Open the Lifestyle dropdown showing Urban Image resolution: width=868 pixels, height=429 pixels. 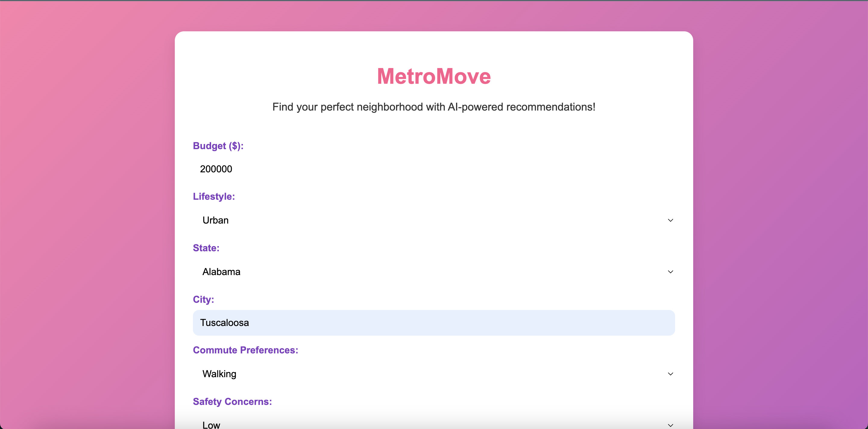coord(433,220)
